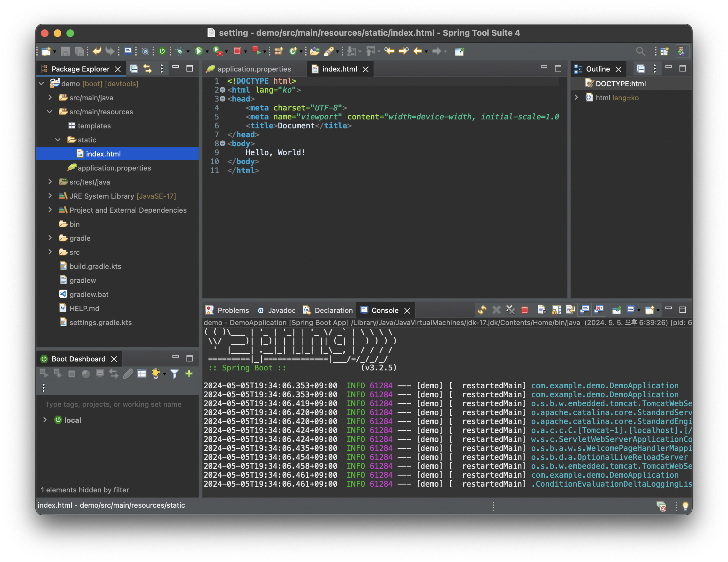Select HELP.md in Package Explorer
The image size is (728, 562).
click(x=84, y=308)
